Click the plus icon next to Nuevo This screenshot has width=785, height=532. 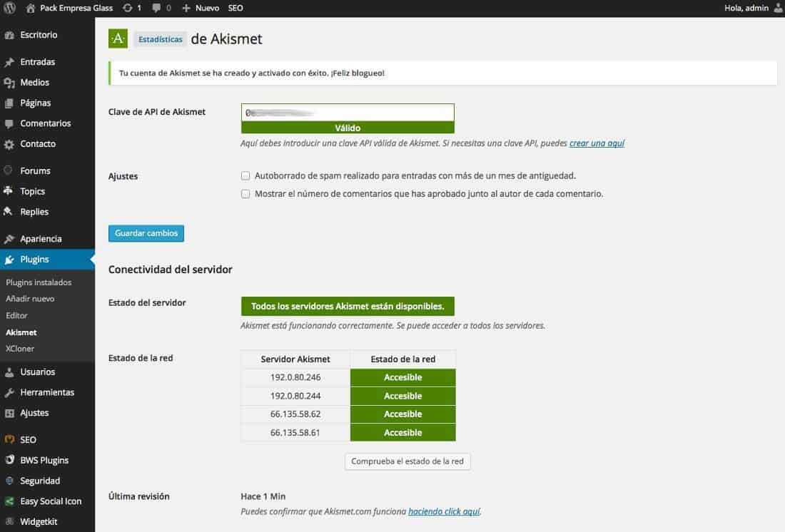pyautogui.click(x=186, y=8)
